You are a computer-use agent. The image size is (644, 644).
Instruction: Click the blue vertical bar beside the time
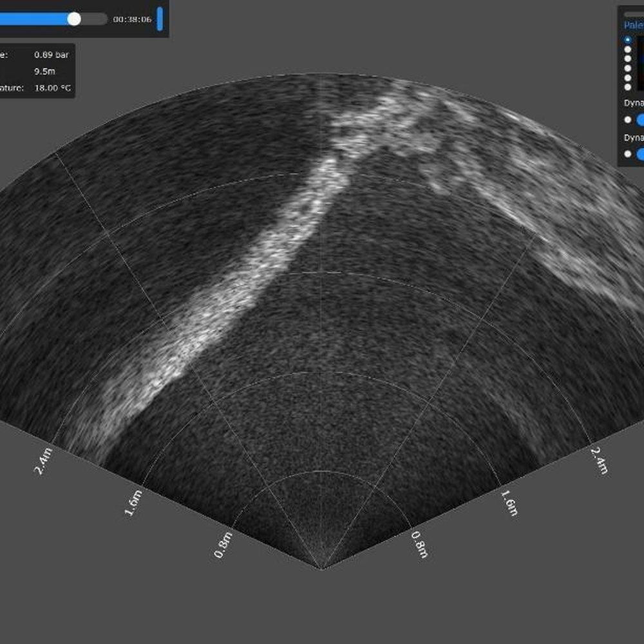coord(160,19)
